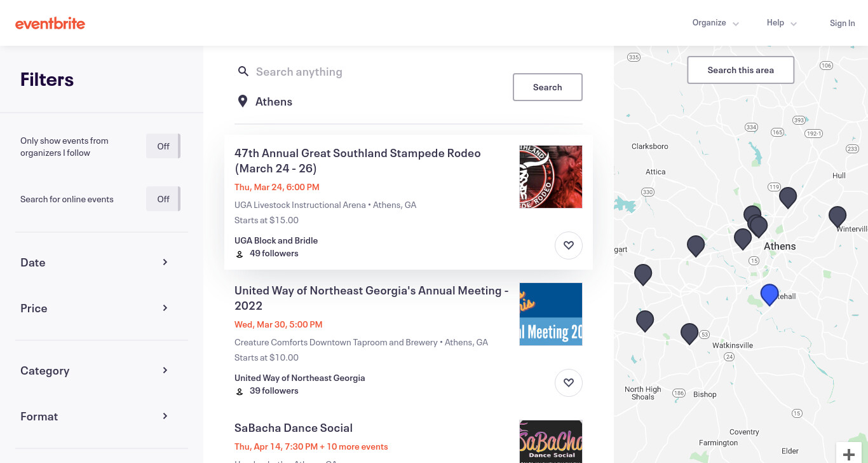Click the UGA Block and Bridle organizer name

[276, 240]
